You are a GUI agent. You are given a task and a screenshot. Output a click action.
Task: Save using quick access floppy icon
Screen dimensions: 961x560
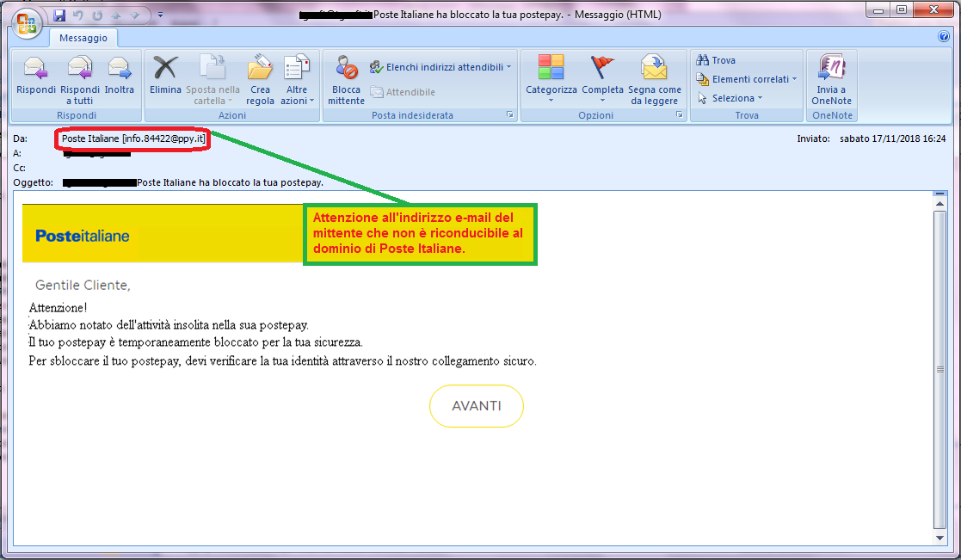tap(59, 15)
